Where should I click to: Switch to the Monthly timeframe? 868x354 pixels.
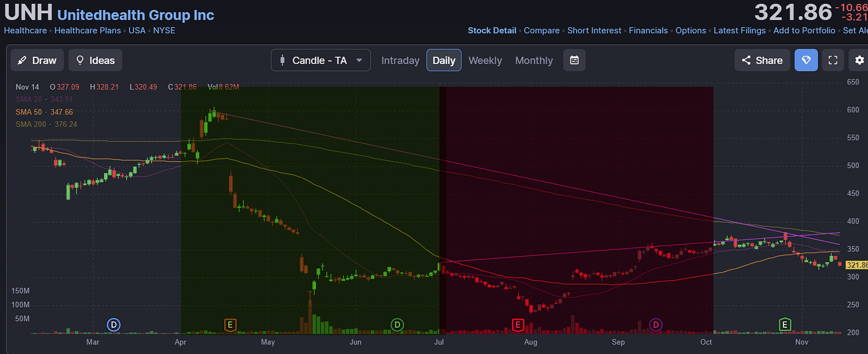(534, 60)
